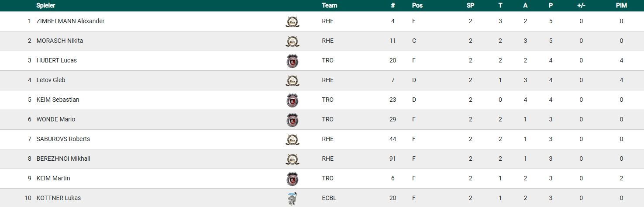The image size is (644, 207).
Task: Click TRO team logo beside WONDE Mario
Action: pyautogui.click(x=292, y=120)
